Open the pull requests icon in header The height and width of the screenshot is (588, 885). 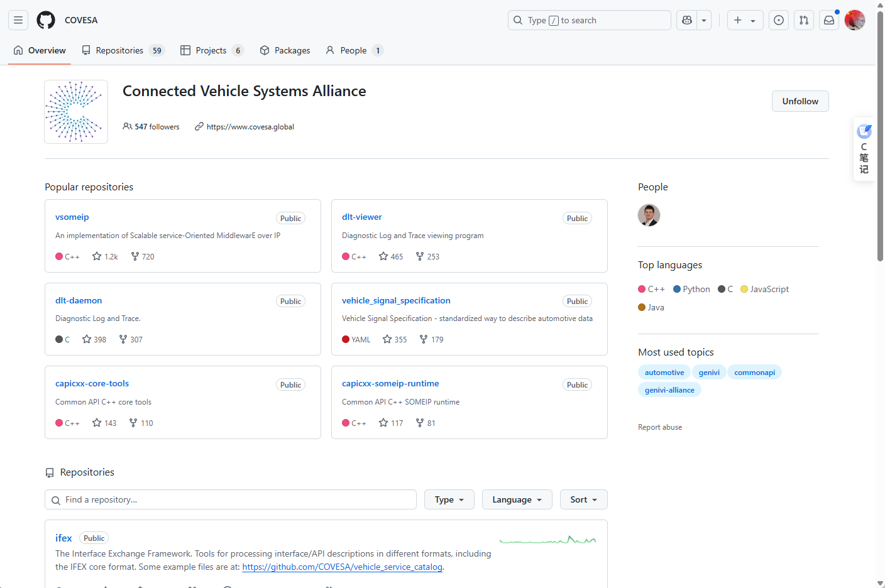click(804, 20)
